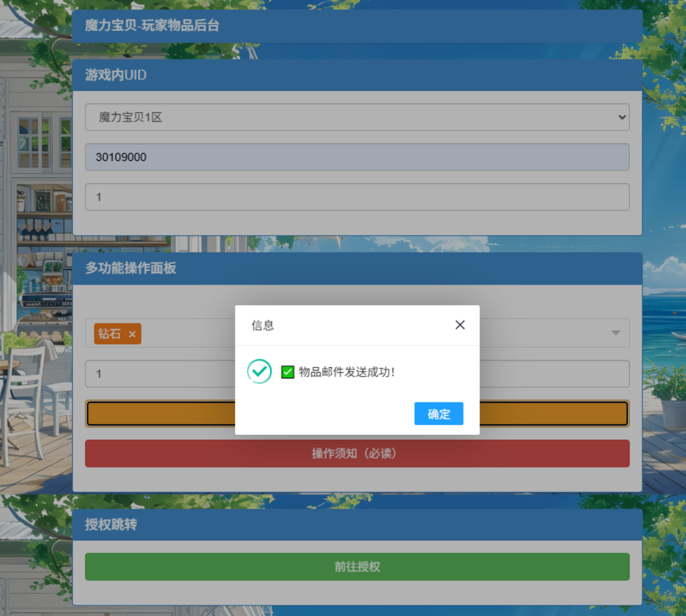686x616 pixels.
Task: Select the orange 钻石 item tag
Action: (x=110, y=334)
